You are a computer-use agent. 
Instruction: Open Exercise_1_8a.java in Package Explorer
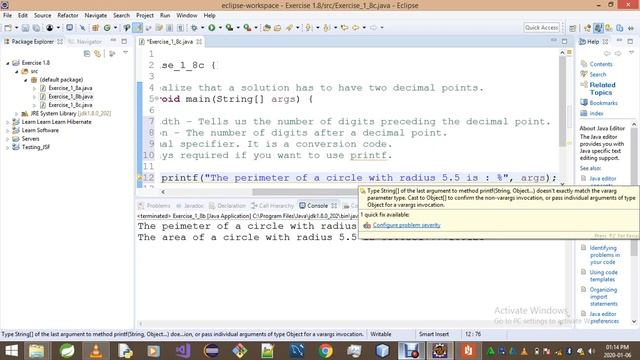pyautogui.click(x=70, y=88)
